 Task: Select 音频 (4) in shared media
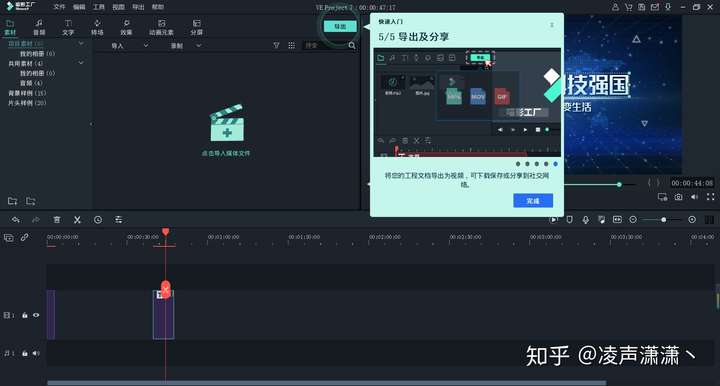click(x=31, y=83)
